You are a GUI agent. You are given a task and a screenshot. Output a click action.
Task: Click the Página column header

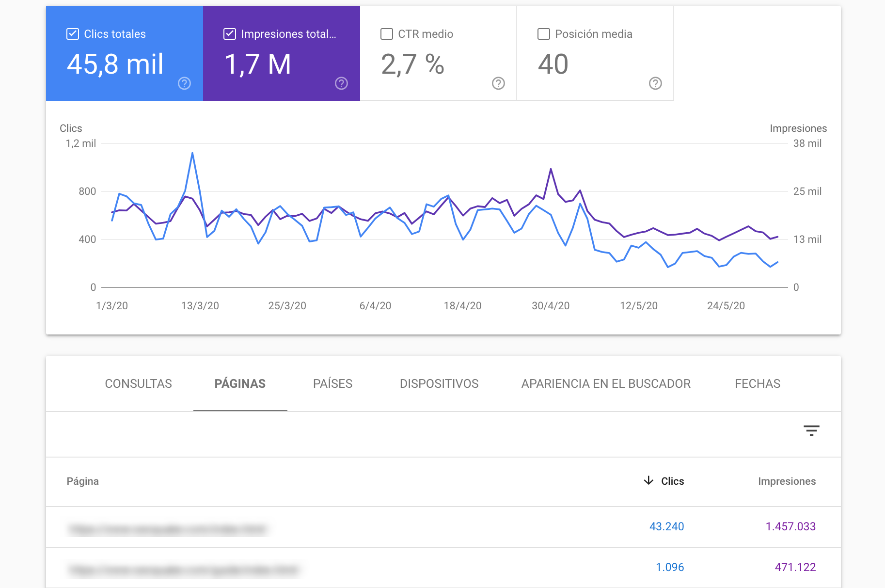click(x=82, y=481)
